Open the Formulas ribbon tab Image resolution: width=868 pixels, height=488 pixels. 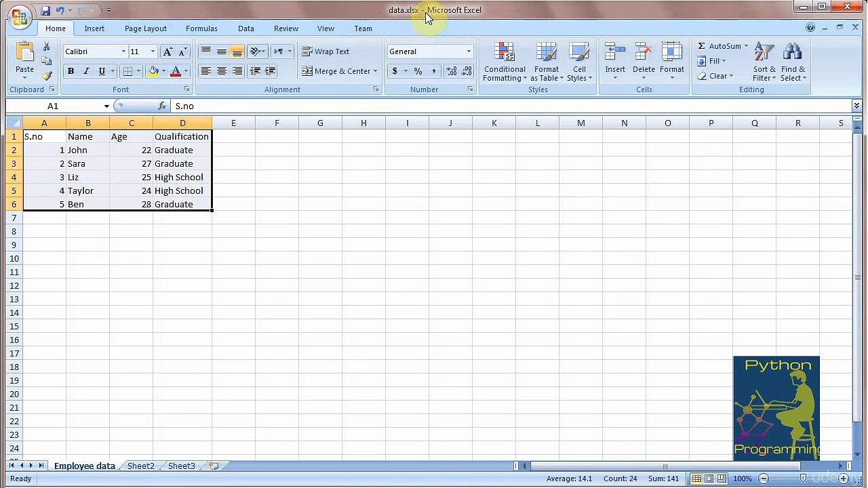201,28
